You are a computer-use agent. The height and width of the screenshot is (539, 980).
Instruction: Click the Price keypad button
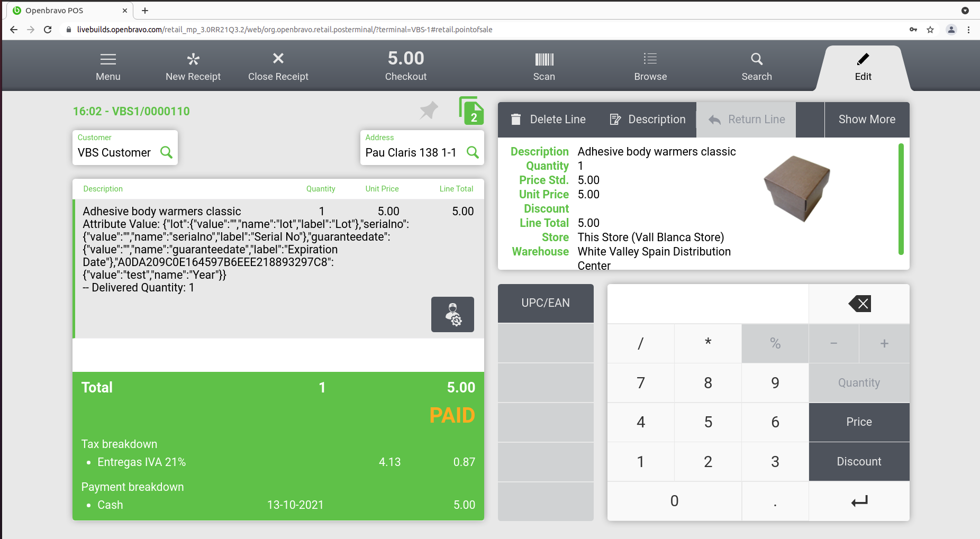pos(859,422)
